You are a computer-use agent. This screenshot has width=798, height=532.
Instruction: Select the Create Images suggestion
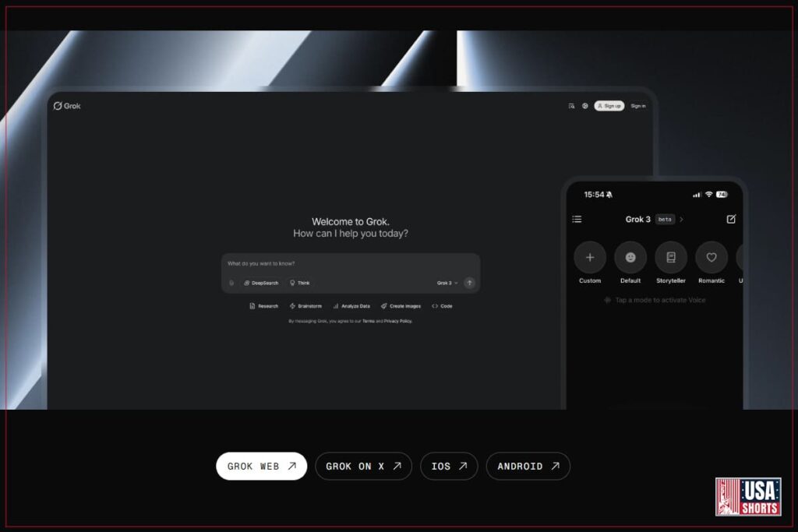[x=401, y=306]
